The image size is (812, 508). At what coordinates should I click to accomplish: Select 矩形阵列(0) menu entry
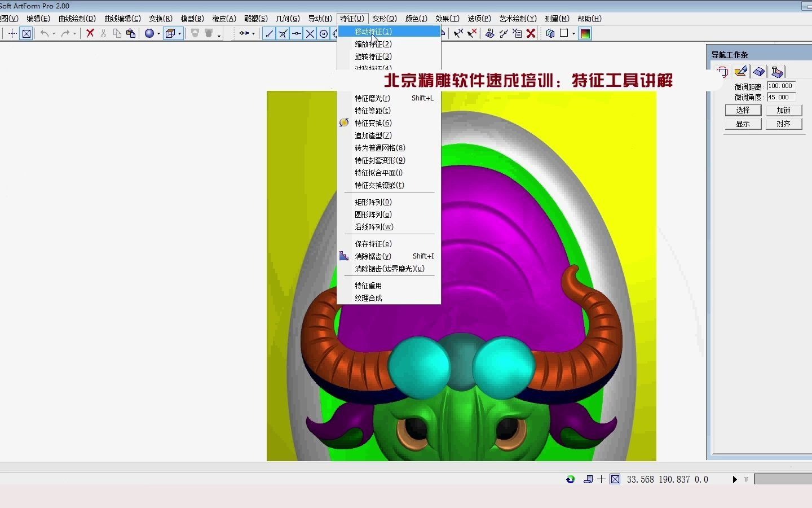pyautogui.click(x=389, y=202)
